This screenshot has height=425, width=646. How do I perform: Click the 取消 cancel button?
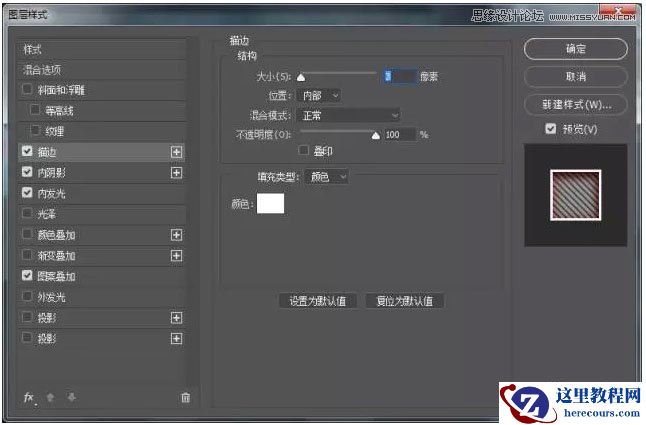(x=576, y=77)
